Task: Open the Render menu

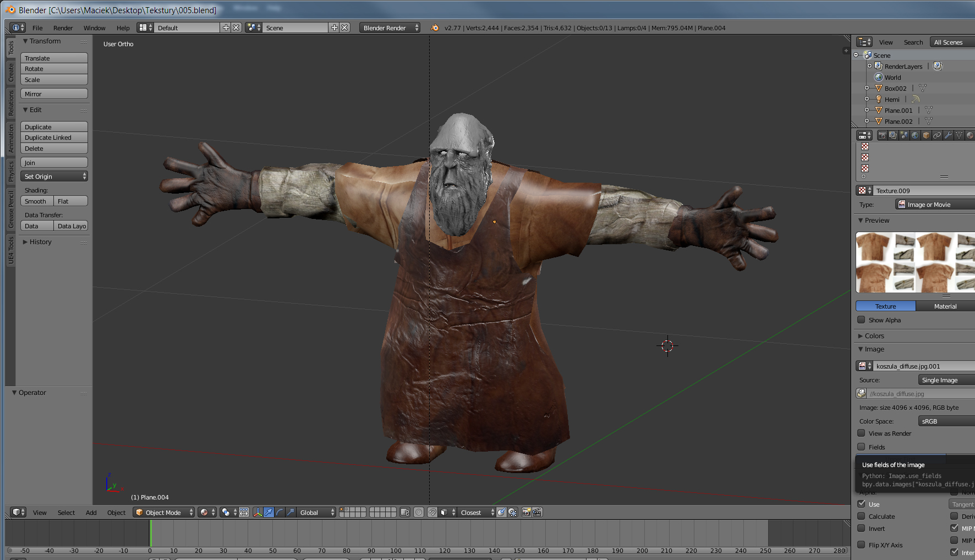Action: [63, 28]
